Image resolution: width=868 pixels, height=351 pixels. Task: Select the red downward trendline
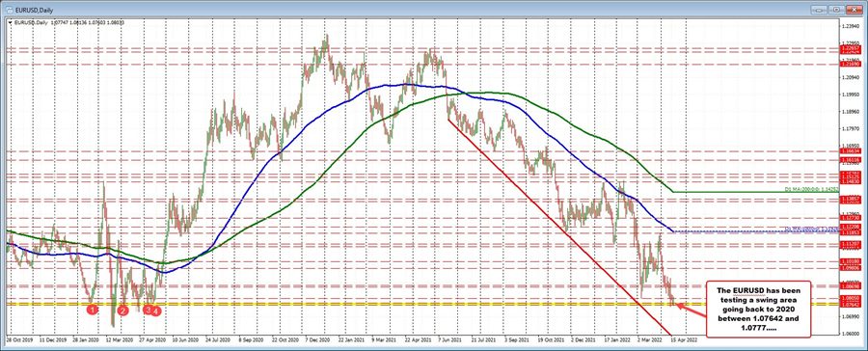(x=559, y=227)
